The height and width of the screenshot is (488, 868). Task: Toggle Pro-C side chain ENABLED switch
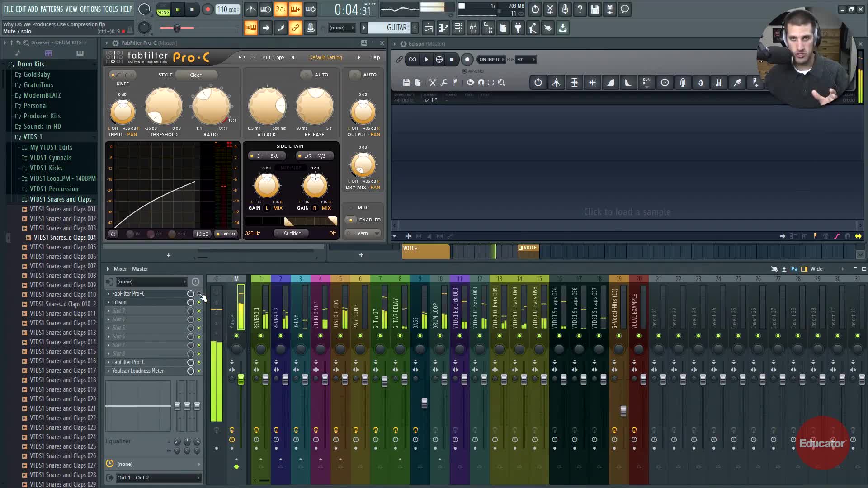click(x=351, y=220)
